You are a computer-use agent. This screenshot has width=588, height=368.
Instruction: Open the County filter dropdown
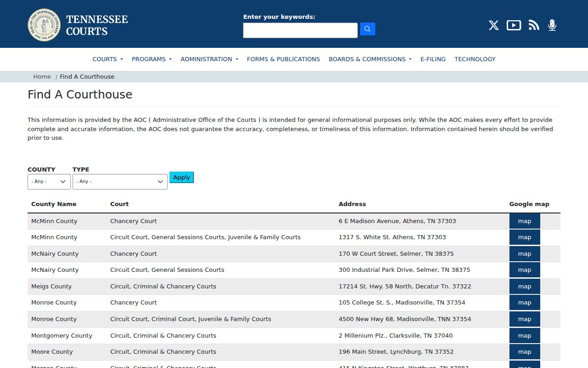pos(49,182)
